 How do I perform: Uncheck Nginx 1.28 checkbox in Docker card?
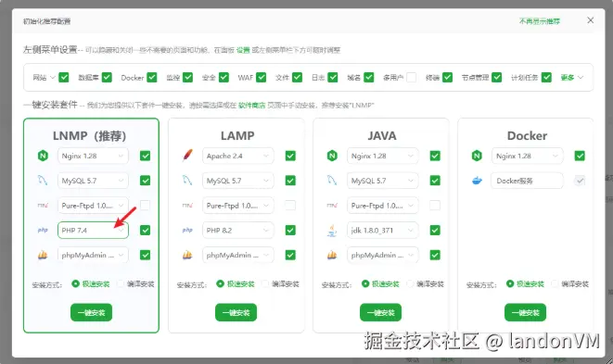[580, 156]
